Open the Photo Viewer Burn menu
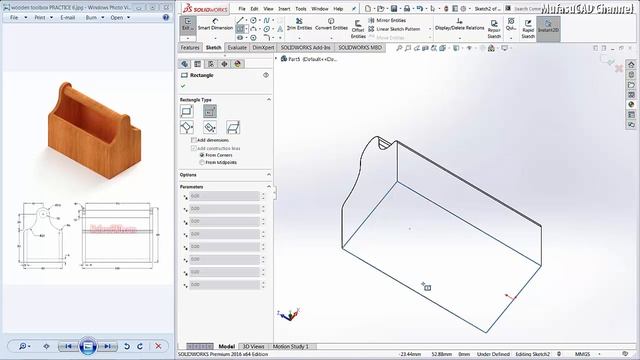The image size is (640, 360). [91, 18]
